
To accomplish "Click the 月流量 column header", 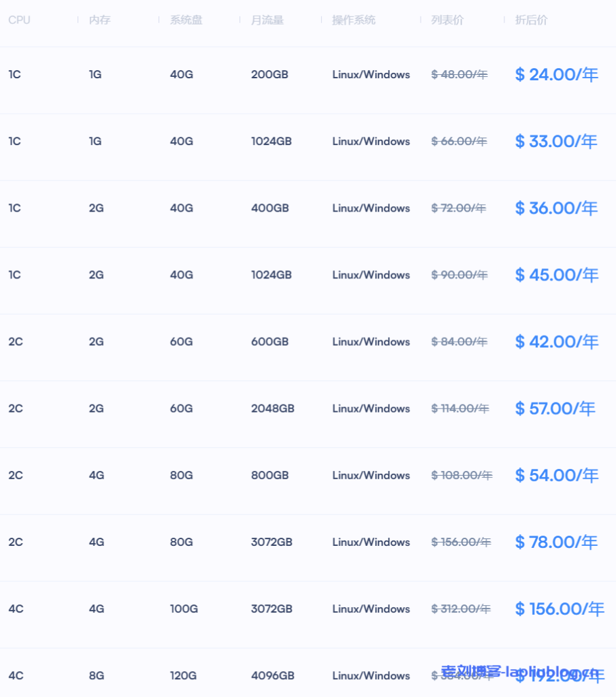I will (x=267, y=20).
